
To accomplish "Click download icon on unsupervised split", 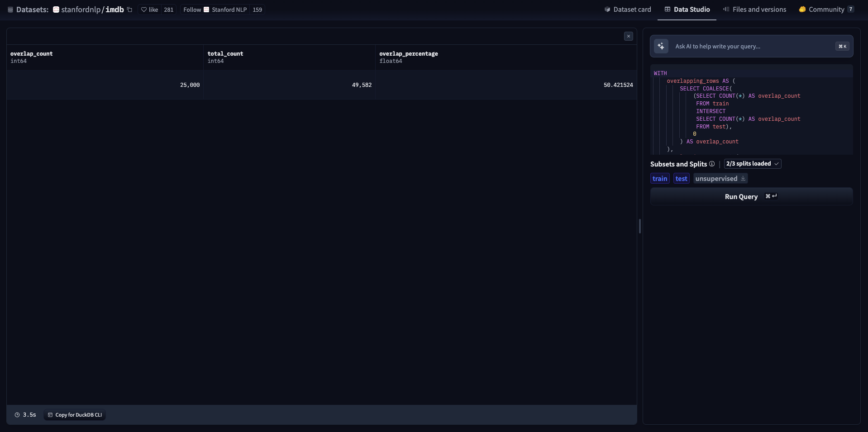I will (743, 178).
